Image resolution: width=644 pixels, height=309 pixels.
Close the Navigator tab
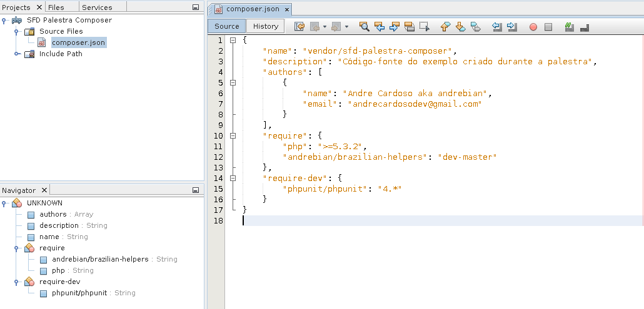click(x=44, y=190)
